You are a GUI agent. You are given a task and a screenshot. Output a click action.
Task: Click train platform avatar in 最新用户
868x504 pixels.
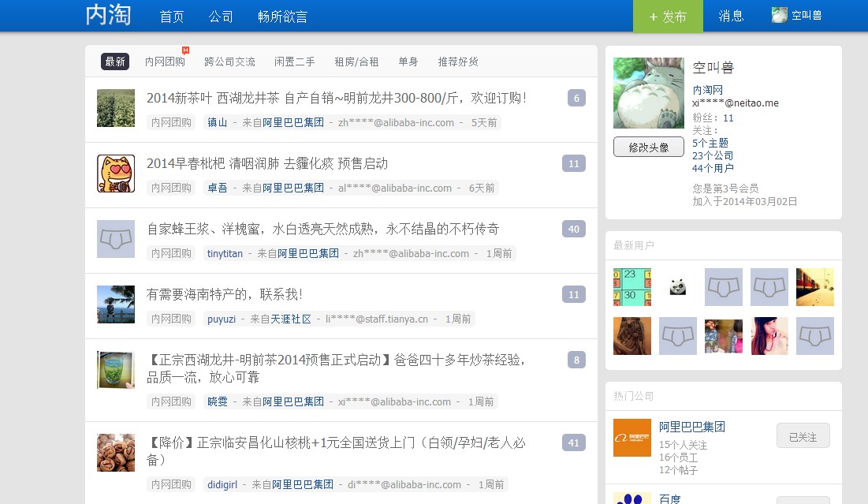click(815, 287)
